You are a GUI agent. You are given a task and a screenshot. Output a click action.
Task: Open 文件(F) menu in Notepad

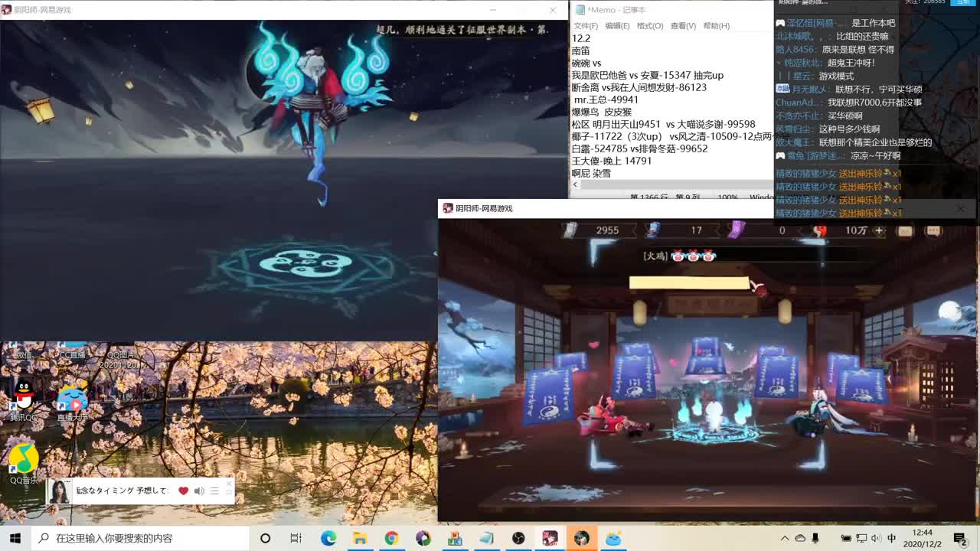pos(586,26)
